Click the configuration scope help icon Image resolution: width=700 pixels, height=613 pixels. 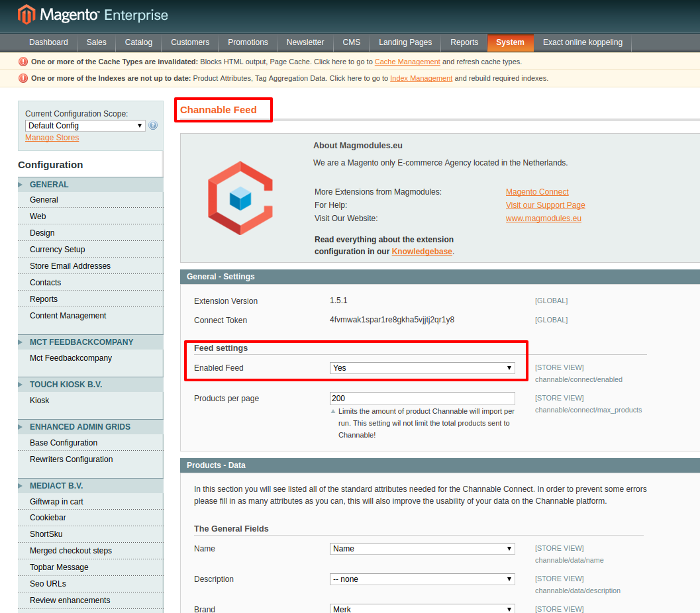(x=153, y=125)
